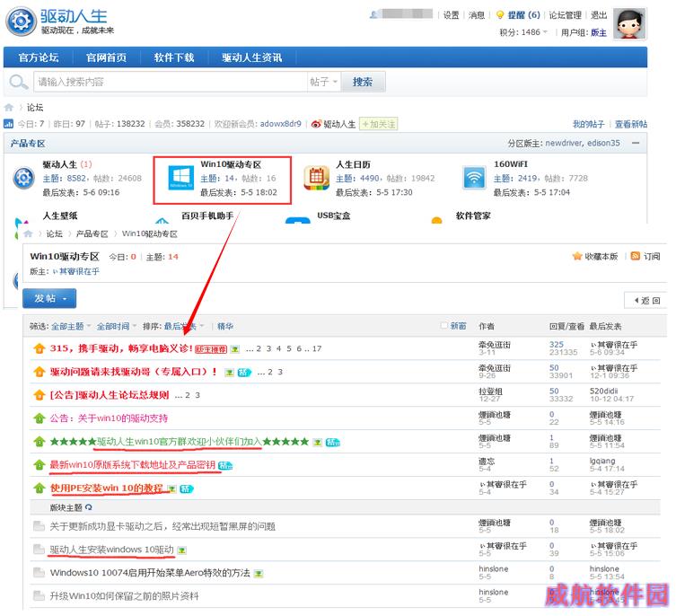Collapse the 产品专区 section
Screen dimensions: 676x616
[x=636, y=143]
